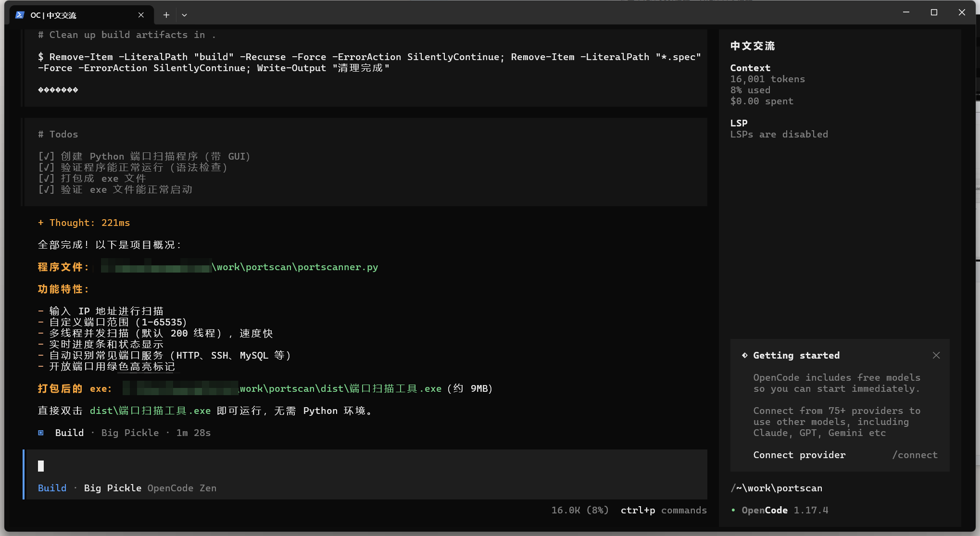
Task: Click the '中文交流' session title
Action: (x=753, y=46)
